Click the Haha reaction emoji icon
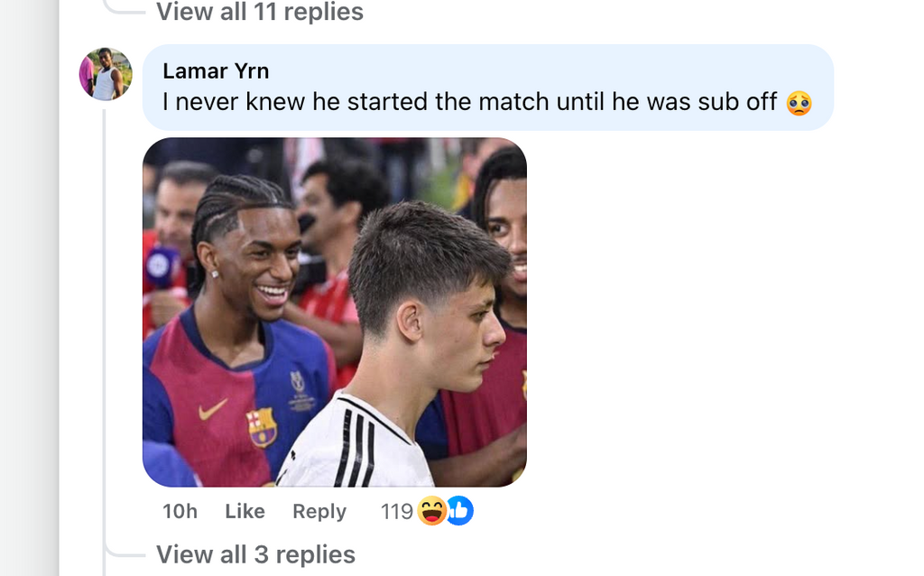This screenshot has height=576, width=924. [x=432, y=511]
